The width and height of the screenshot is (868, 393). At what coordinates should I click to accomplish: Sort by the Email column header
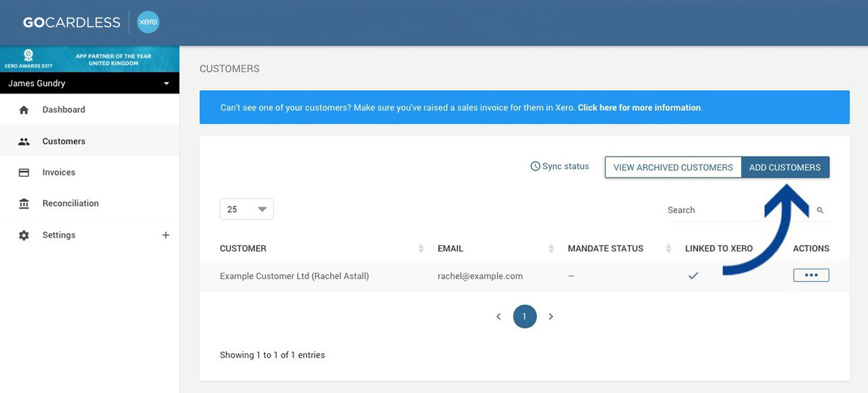click(450, 249)
